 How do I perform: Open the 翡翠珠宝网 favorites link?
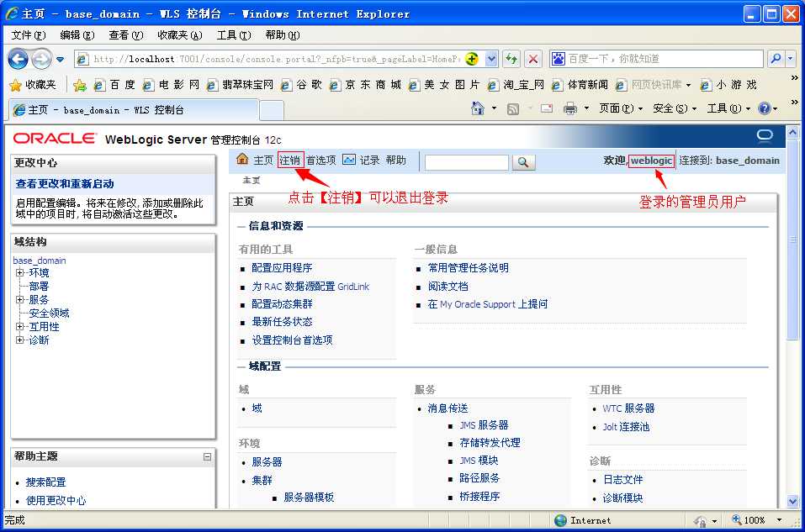241,85
